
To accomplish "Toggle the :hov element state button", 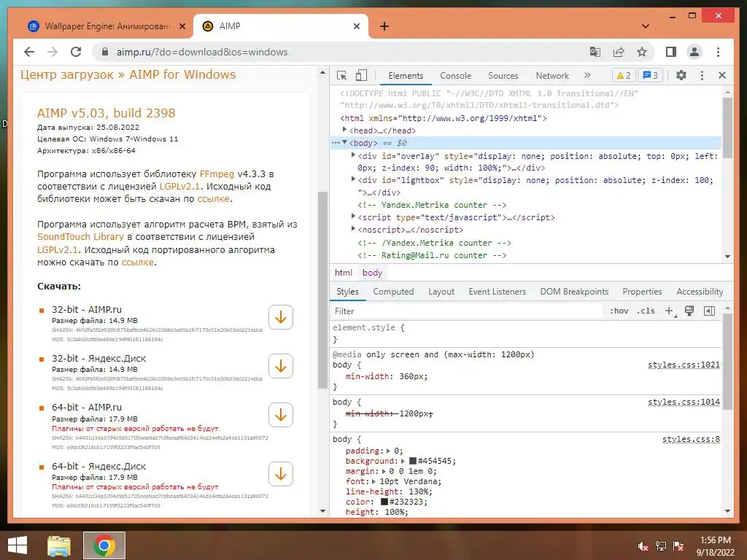I will coord(619,311).
